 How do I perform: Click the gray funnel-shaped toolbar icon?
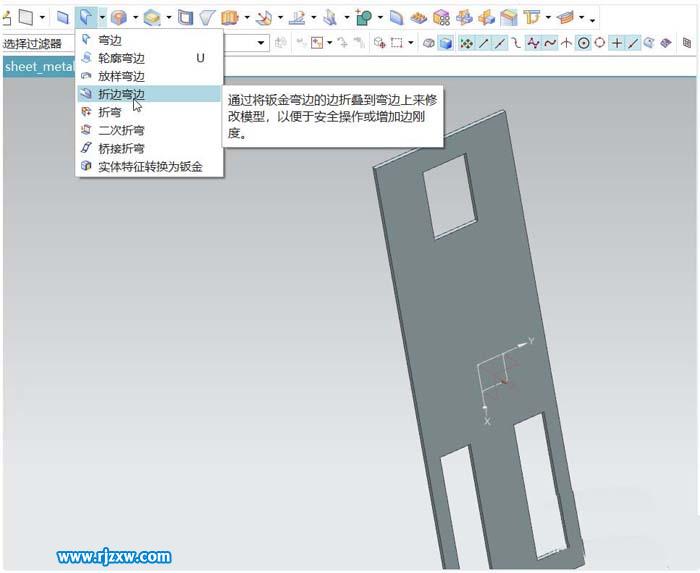[207, 18]
